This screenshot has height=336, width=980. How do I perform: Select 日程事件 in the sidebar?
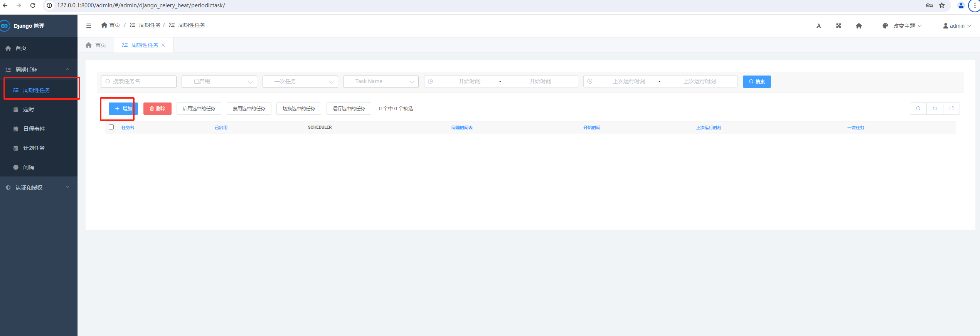39,129
